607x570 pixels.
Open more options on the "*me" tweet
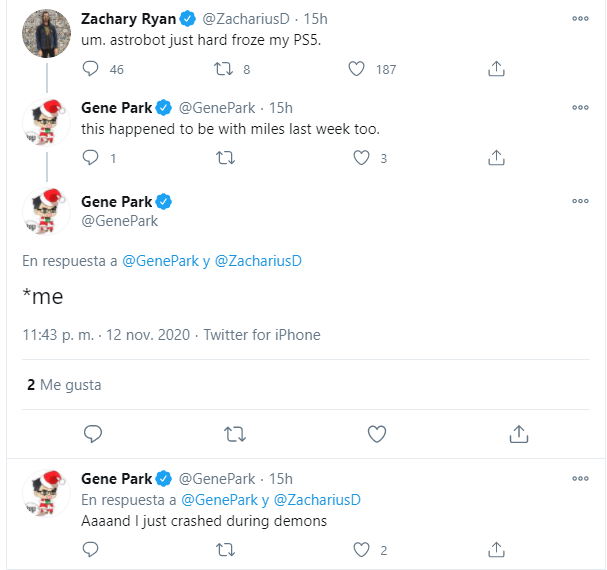point(580,201)
